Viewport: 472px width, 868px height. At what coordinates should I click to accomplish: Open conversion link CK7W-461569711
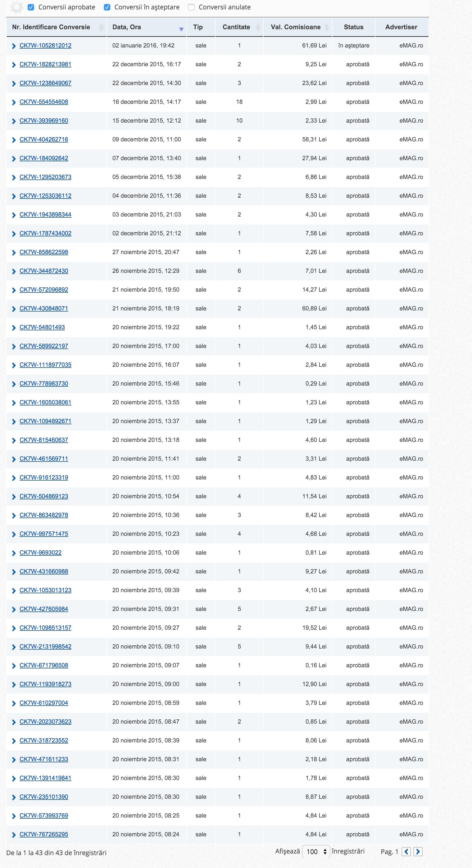click(44, 459)
